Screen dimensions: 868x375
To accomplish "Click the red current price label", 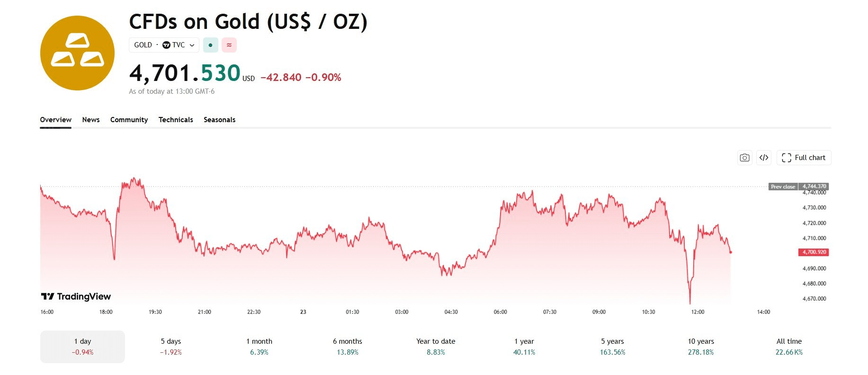I will 814,252.
